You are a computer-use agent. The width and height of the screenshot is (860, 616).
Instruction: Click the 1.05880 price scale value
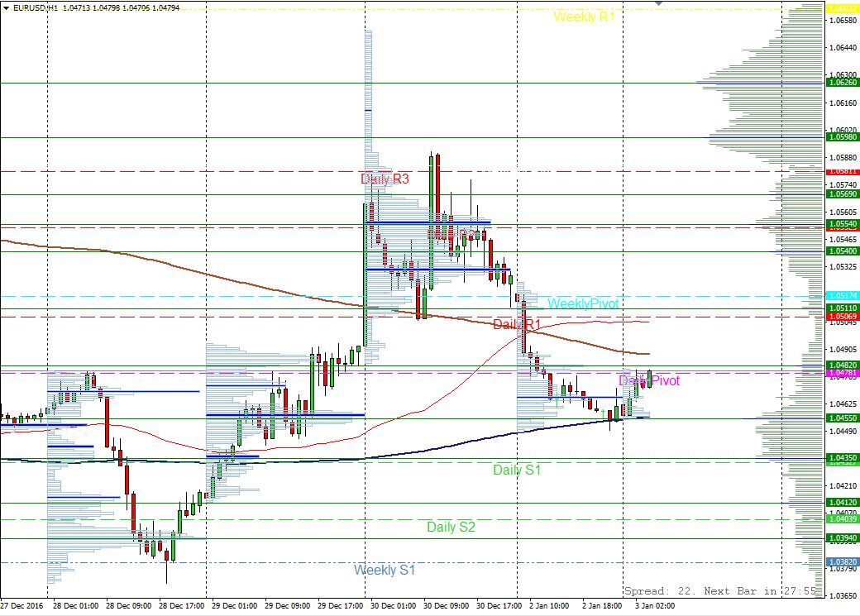tap(843, 157)
